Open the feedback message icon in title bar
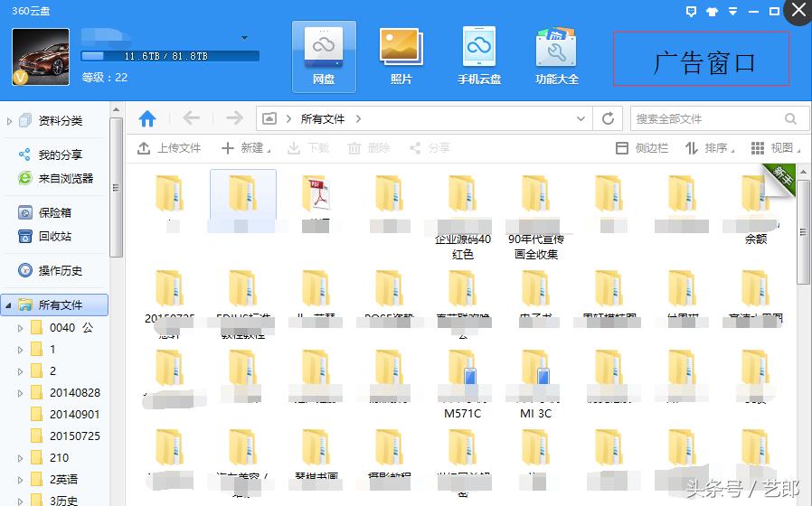Viewport: 812px width, 506px height. pos(691,12)
